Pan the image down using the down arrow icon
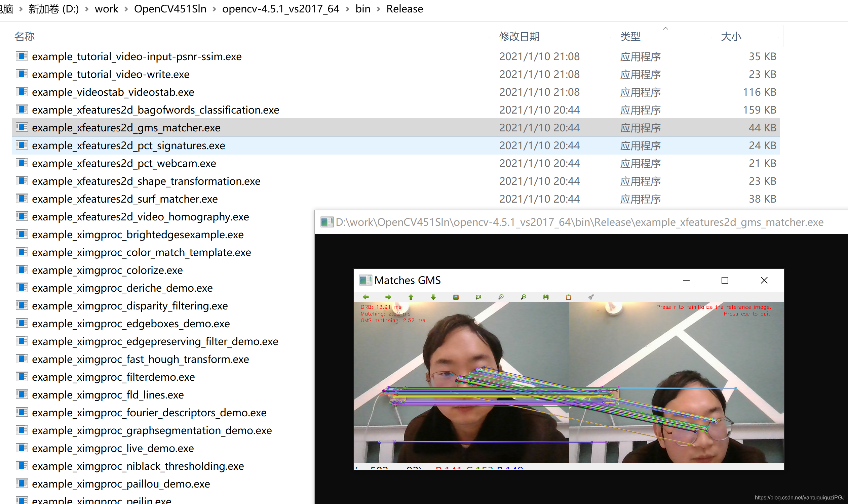This screenshot has height=504, width=848. [x=433, y=297]
